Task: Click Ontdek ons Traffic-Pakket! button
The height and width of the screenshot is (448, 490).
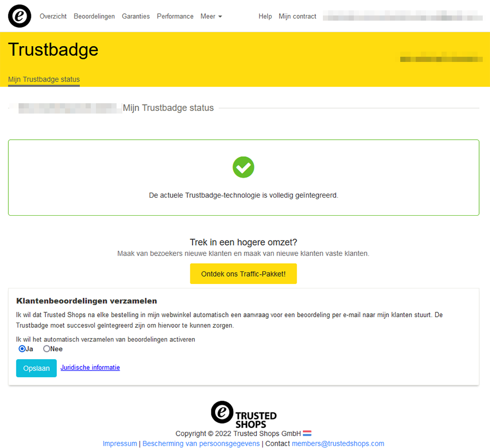Action: pyautogui.click(x=243, y=274)
